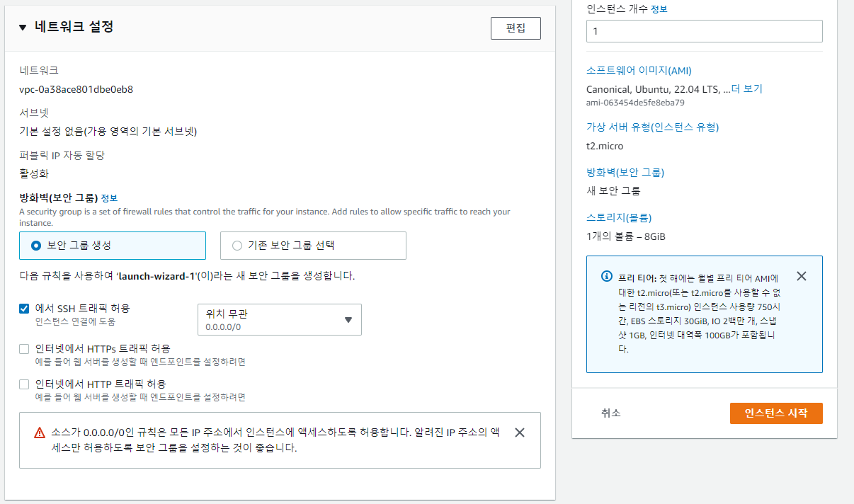Uncheck 에서 SSH 트래픽 허용 checkbox
This screenshot has height=504, width=854.
pyautogui.click(x=24, y=309)
